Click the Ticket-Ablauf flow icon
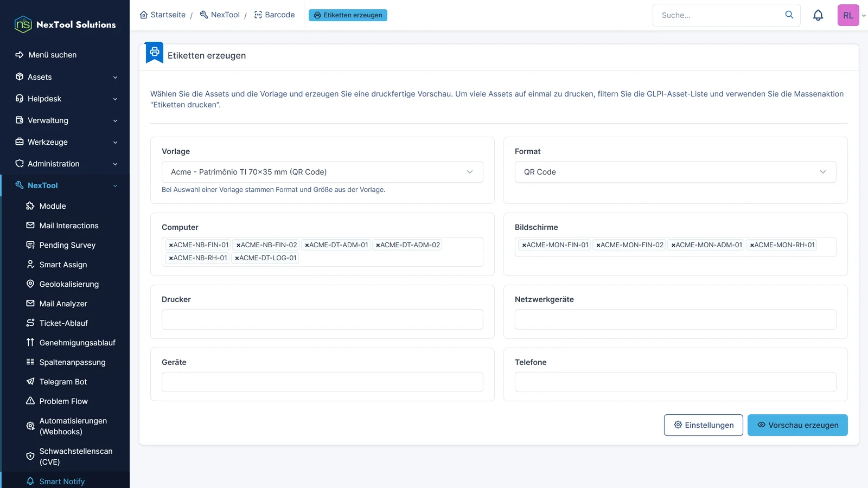 tap(30, 323)
